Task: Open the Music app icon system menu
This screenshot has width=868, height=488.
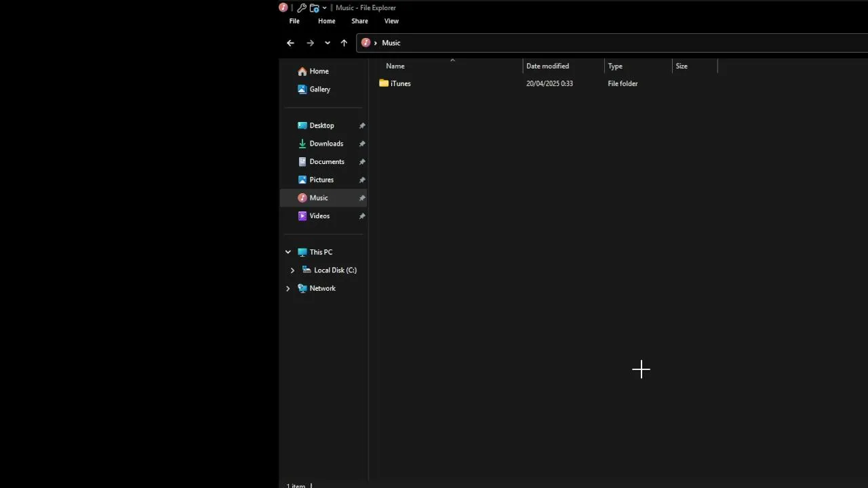Action: [283, 7]
